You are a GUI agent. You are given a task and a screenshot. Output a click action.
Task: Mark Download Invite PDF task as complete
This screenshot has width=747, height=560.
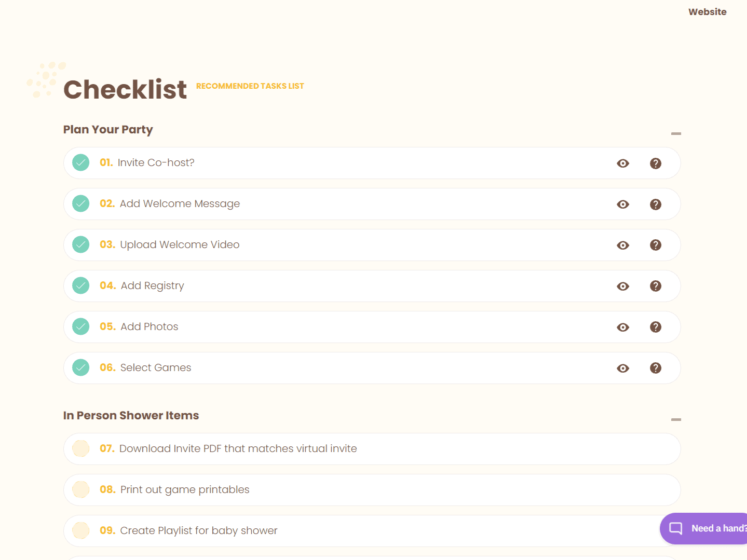(x=80, y=448)
